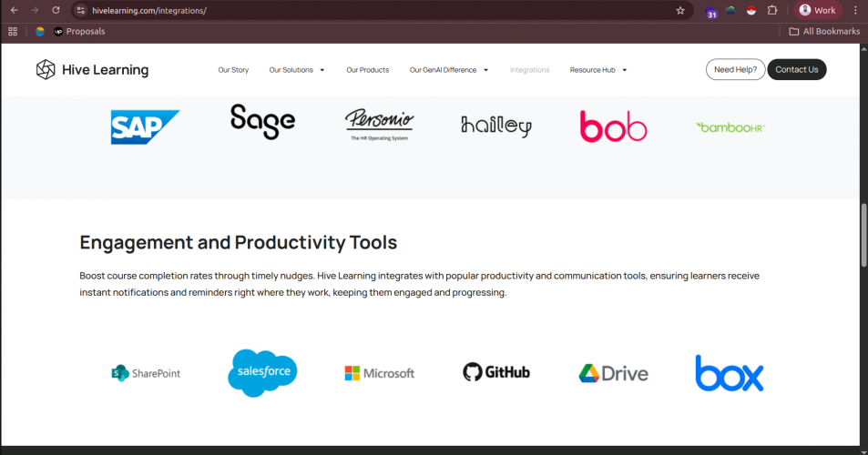Click the GitHub logo
The height and width of the screenshot is (455, 868).
point(496,372)
